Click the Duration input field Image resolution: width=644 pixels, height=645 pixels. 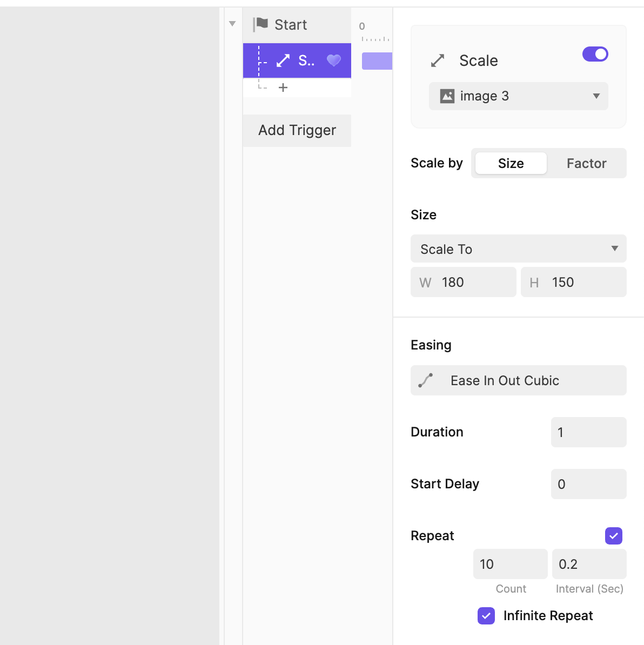click(x=588, y=432)
